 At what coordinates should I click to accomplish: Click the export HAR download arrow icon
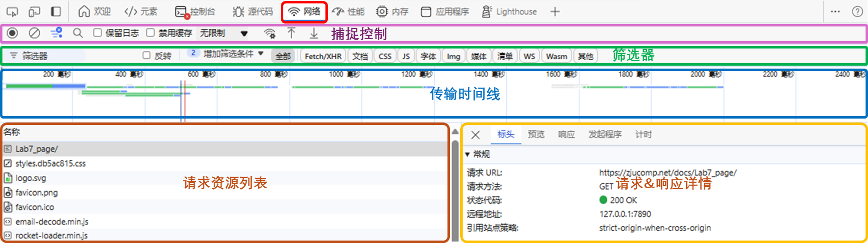coord(314,33)
